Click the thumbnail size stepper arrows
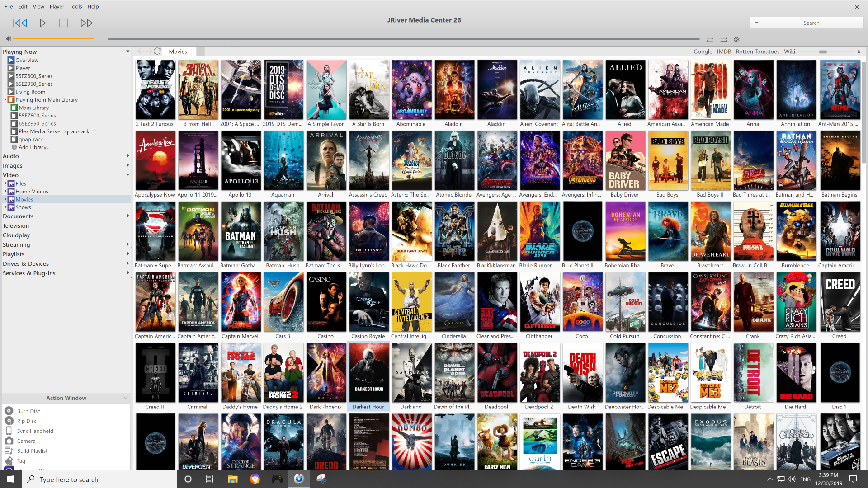The image size is (868, 488). (x=859, y=52)
